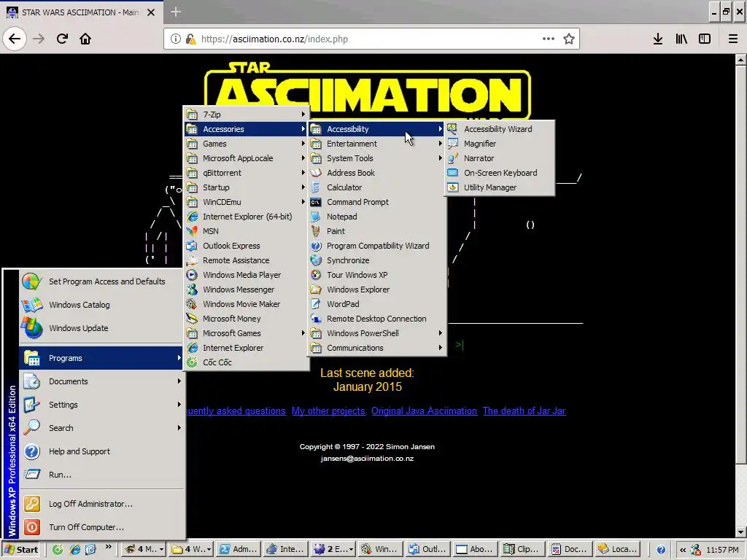Click the Notepad icon

coord(315,217)
